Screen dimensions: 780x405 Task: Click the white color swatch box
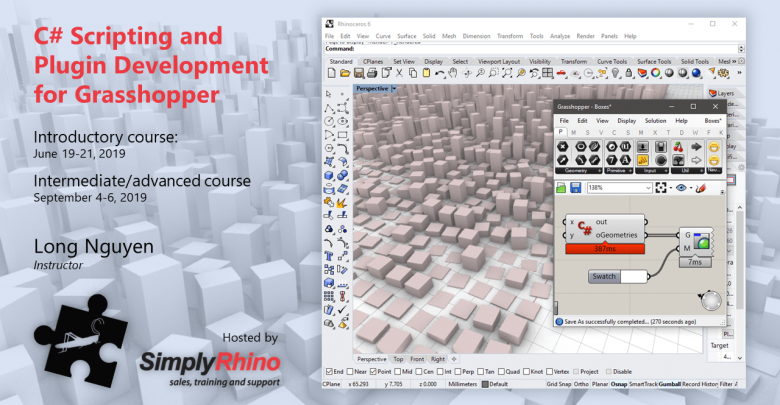(x=633, y=277)
